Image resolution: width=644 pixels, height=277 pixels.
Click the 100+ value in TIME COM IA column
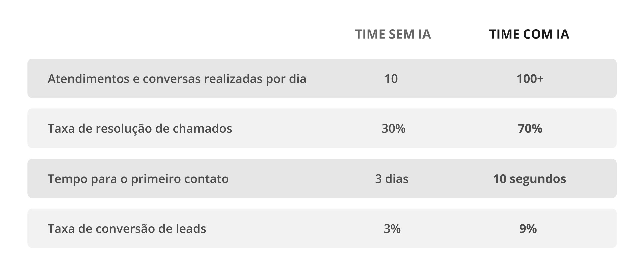(530, 79)
